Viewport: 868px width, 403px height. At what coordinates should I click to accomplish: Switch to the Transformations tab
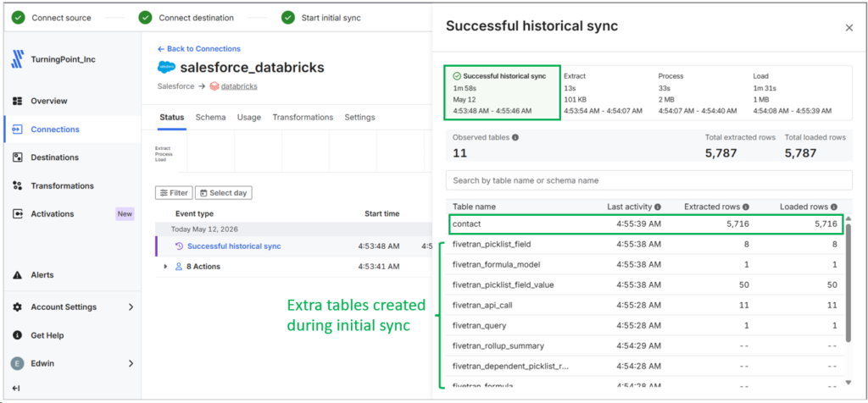(x=303, y=117)
